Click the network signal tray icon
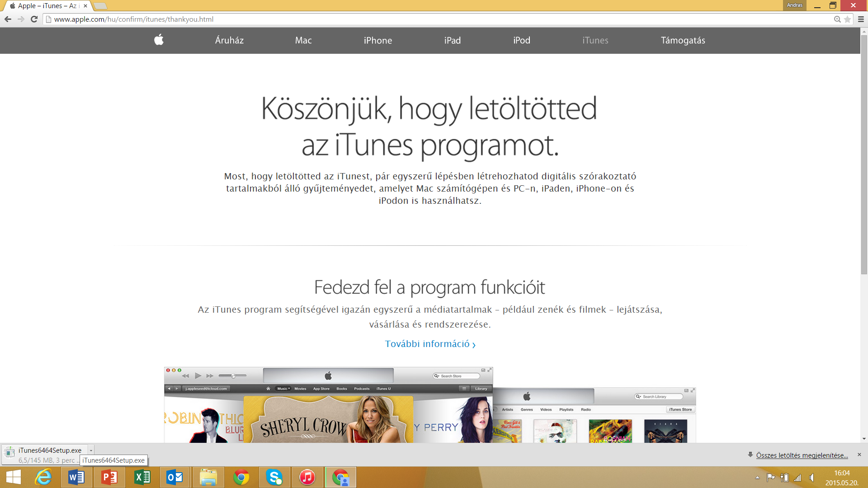 click(798, 478)
